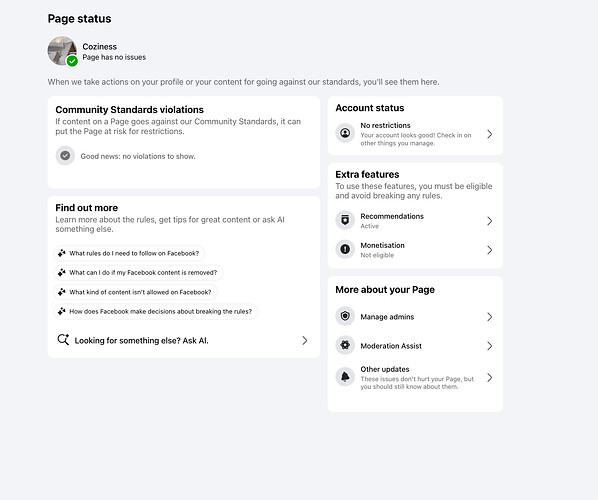The width and height of the screenshot is (598, 500).
Task: Open 'Looking for something else? Ask AI.'
Action: coord(183,340)
